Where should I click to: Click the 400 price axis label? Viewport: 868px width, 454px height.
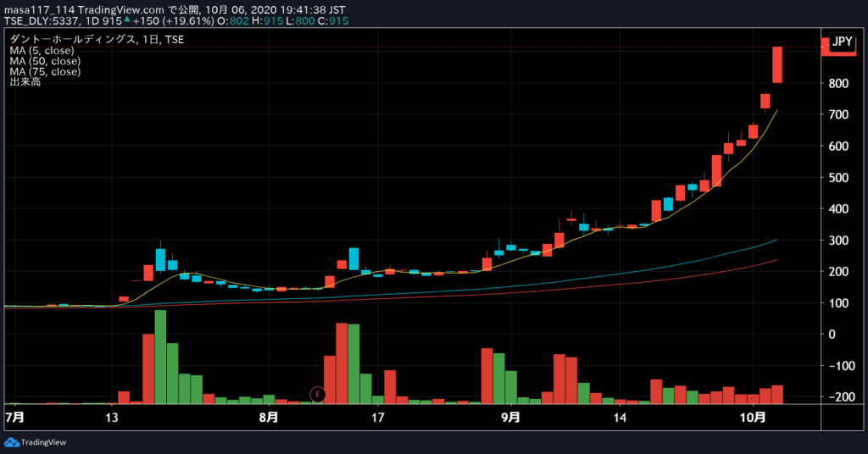tap(838, 209)
